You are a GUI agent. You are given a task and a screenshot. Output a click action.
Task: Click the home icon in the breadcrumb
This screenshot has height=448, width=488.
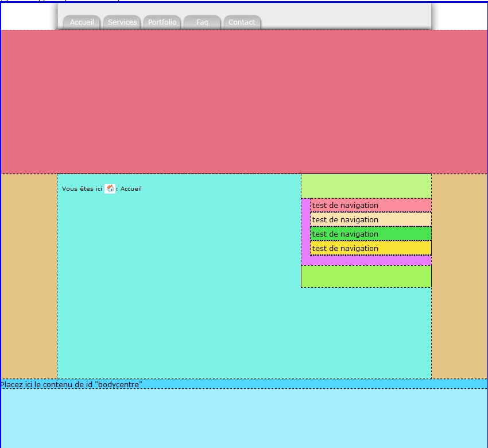pyautogui.click(x=110, y=188)
